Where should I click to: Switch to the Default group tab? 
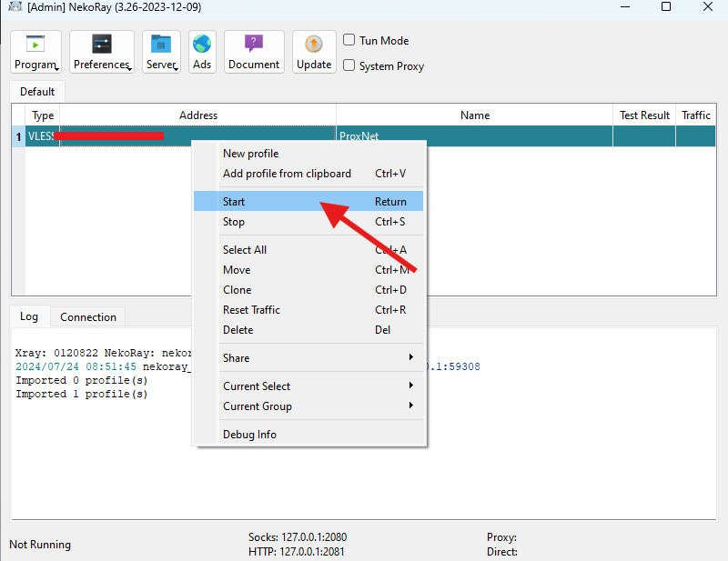[37, 92]
